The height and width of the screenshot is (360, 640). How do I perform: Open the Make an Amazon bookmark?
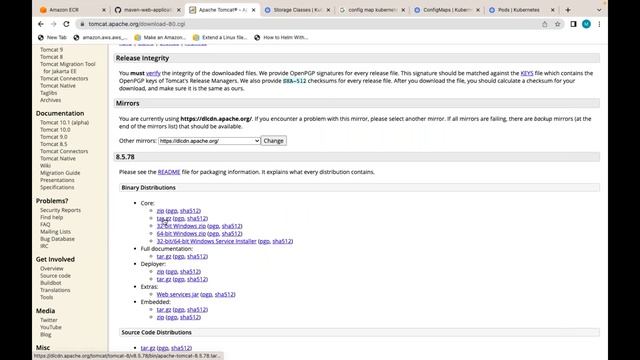pos(160,37)
